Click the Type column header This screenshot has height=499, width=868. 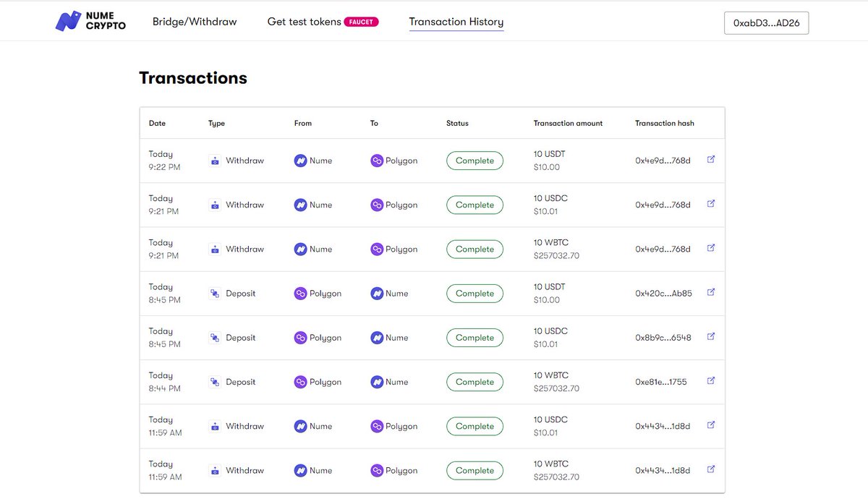coord(216,123)
